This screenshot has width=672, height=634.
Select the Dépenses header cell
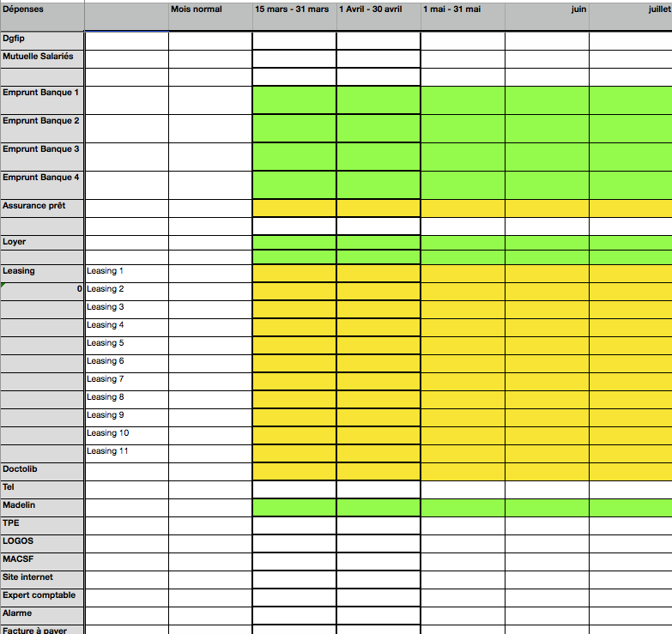[x=42, y=15]
